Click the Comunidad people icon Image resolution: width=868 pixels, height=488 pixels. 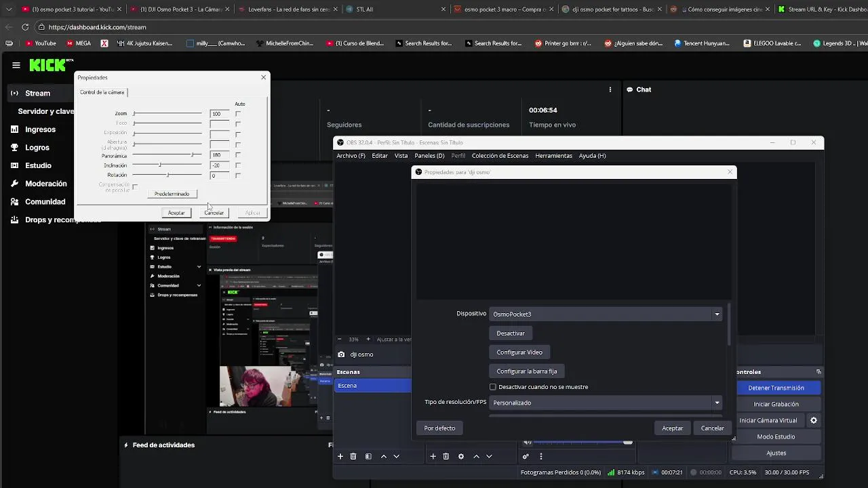click(x=14, y=201)
